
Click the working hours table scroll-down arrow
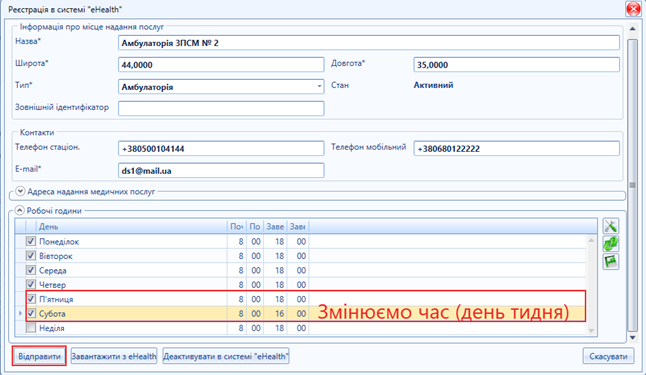pos(591,330)
